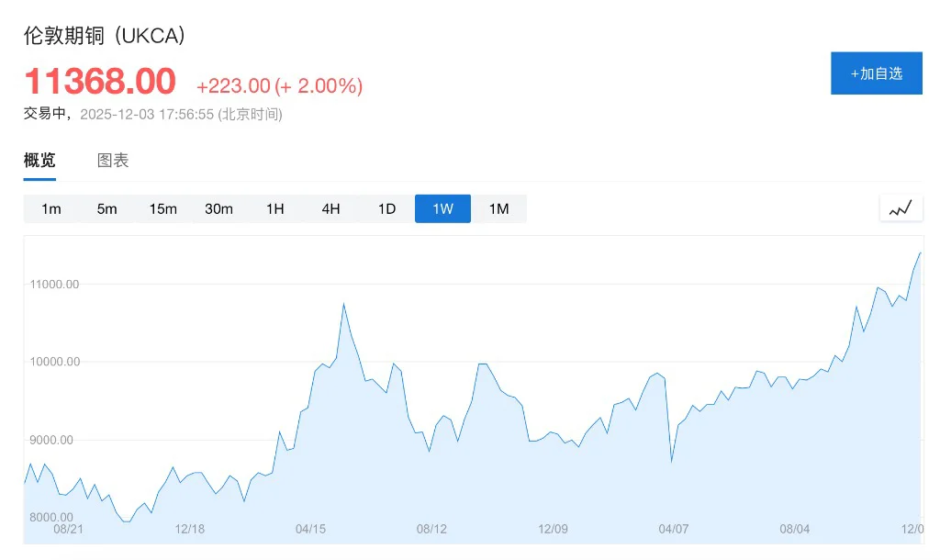The height and width of the screenshot is (560, 940).
Task: Click the 11368.00 current price
Action: point(99,82)
